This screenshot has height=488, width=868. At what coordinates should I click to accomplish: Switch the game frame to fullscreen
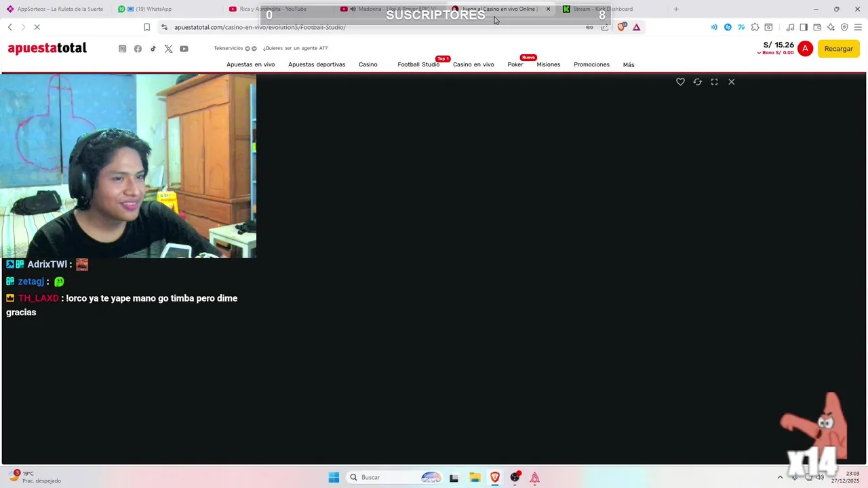pos(714,82)
